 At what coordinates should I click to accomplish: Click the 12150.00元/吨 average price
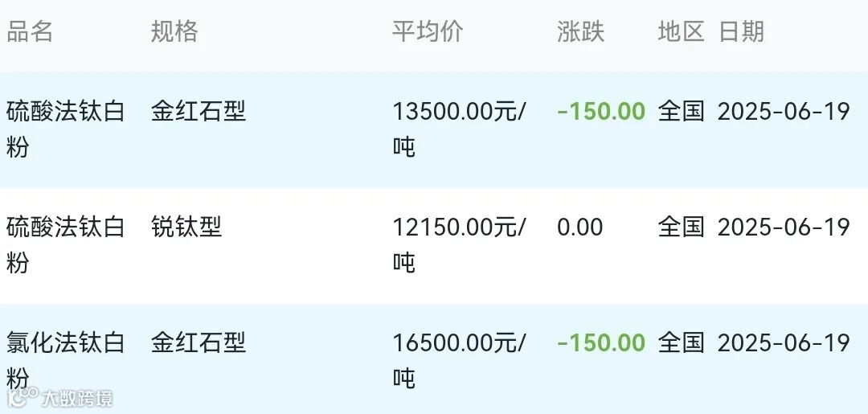click(460, 244)
